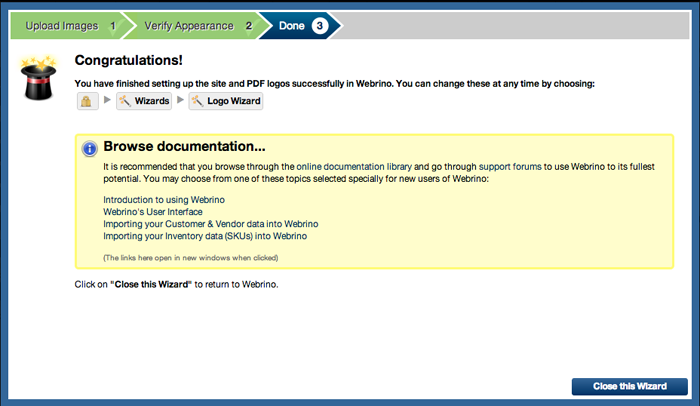Screen dimensions: 700x406
Task: Click the white step 3 circle badge
Action: coord(319,25)
